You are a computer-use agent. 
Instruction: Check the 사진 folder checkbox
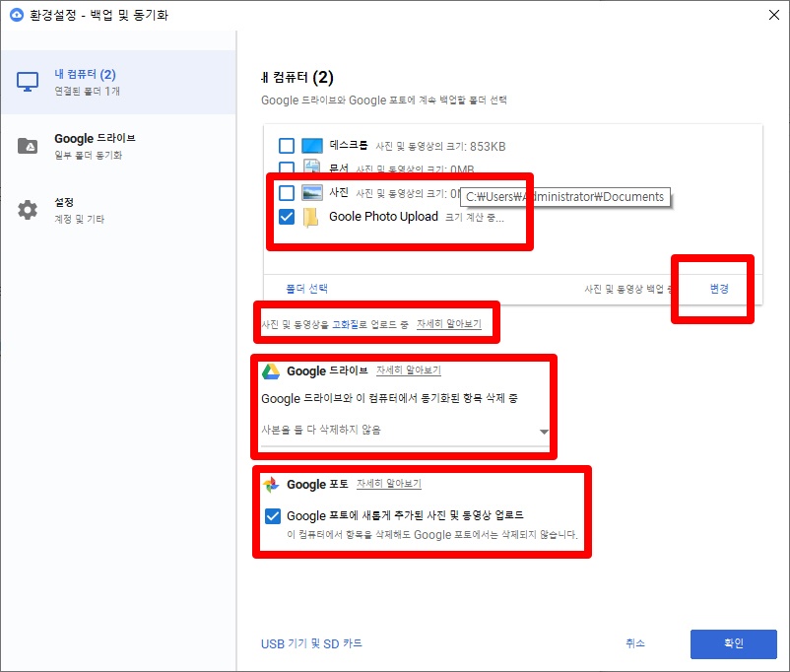point(287,192)
